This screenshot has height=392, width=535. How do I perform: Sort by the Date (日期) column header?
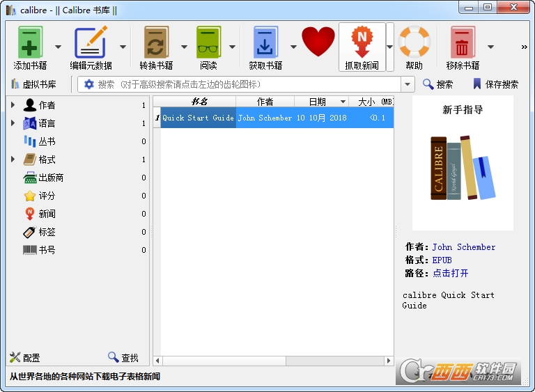[321, 102]
